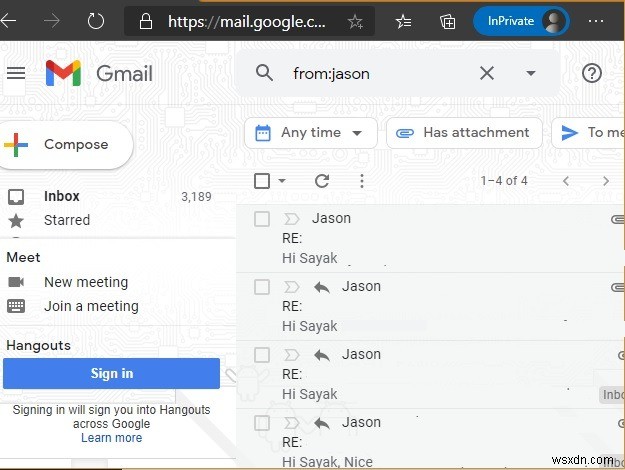
Task: Start a New meeting
Action: [86, 282]
